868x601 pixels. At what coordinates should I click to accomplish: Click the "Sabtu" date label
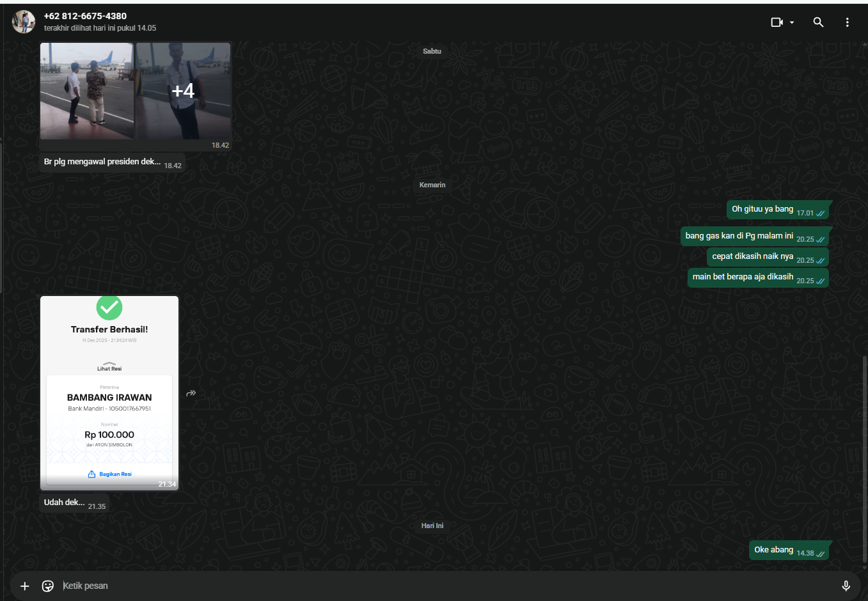click(432, 51)
